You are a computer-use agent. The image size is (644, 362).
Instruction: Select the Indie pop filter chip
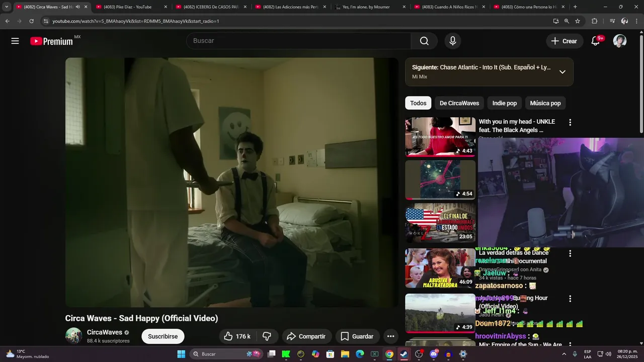click(x=505, y=103)
